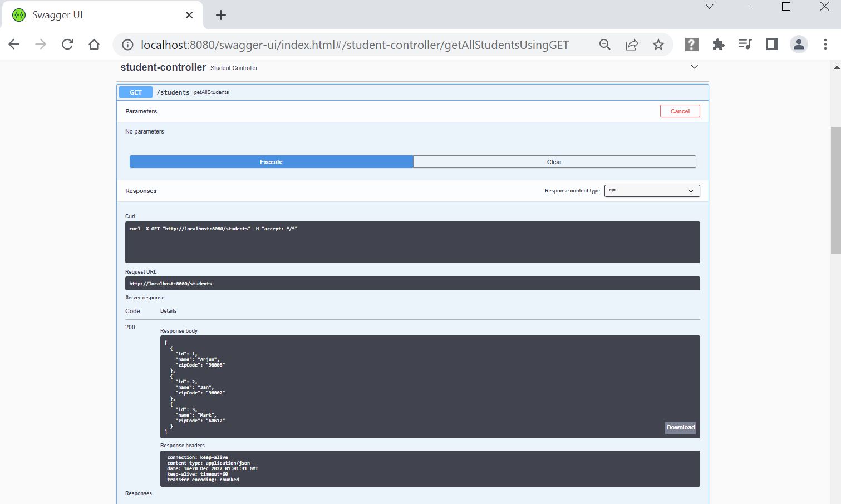Click the 200 response code

[130, 327]
